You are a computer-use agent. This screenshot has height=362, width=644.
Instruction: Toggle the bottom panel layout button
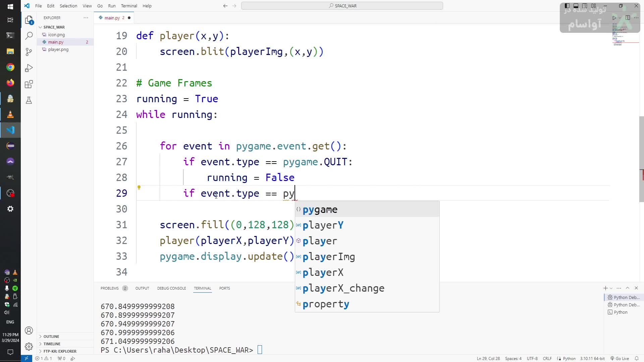click(x=576, y=6)
